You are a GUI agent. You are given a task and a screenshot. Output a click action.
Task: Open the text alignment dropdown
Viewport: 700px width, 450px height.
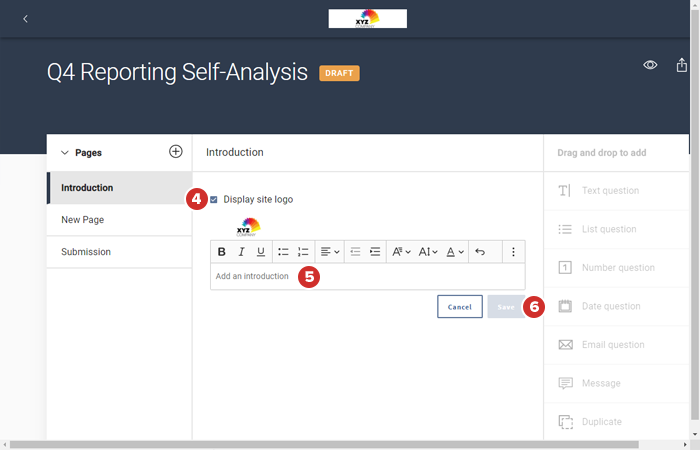coord(330,252)
